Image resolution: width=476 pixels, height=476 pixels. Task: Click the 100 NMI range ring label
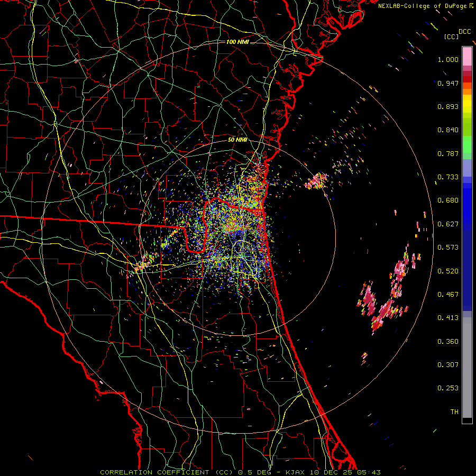237,42
